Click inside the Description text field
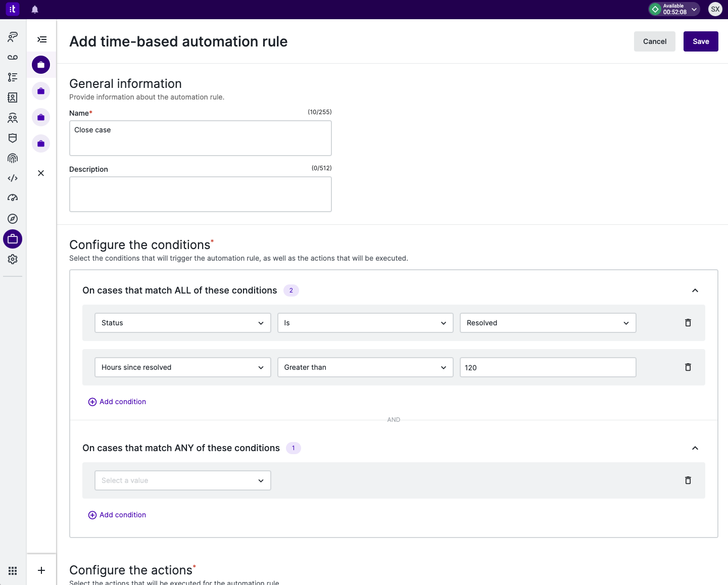The width and height of the screenshot is (728, 585). [201, 194]
